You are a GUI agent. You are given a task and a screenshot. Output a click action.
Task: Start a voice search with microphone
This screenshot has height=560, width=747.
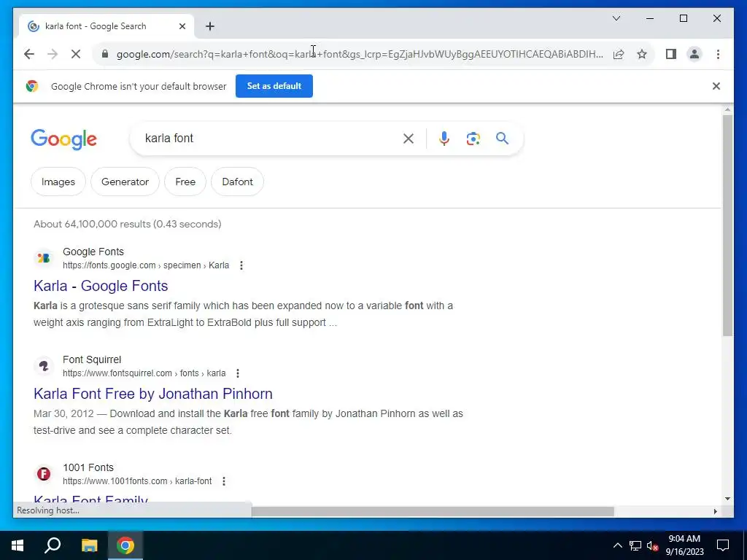[x=444, y=139]
